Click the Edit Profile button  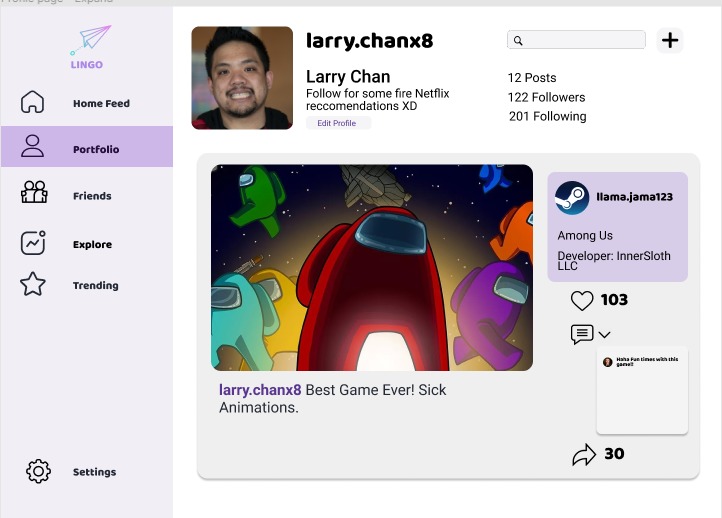[338, 123]
